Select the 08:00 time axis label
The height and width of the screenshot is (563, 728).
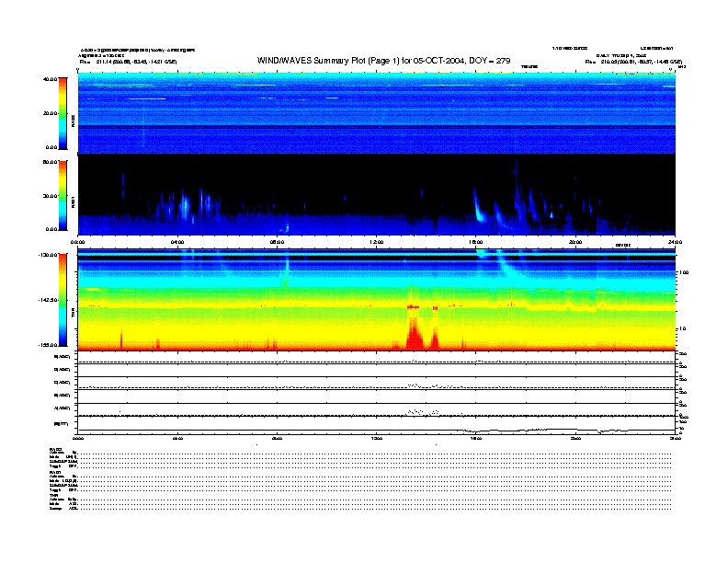(x=277, y=242)
